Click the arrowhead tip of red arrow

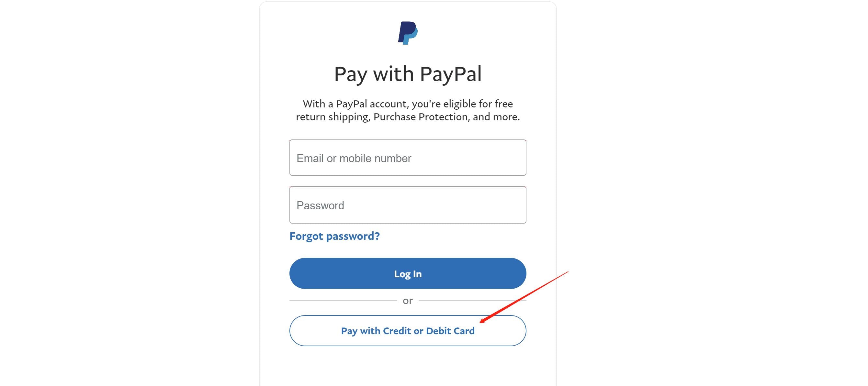coord(481,322)
